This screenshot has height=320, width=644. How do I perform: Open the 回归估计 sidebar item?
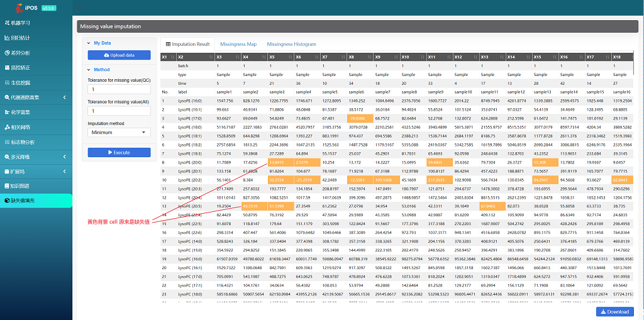(x=25, y=38)
